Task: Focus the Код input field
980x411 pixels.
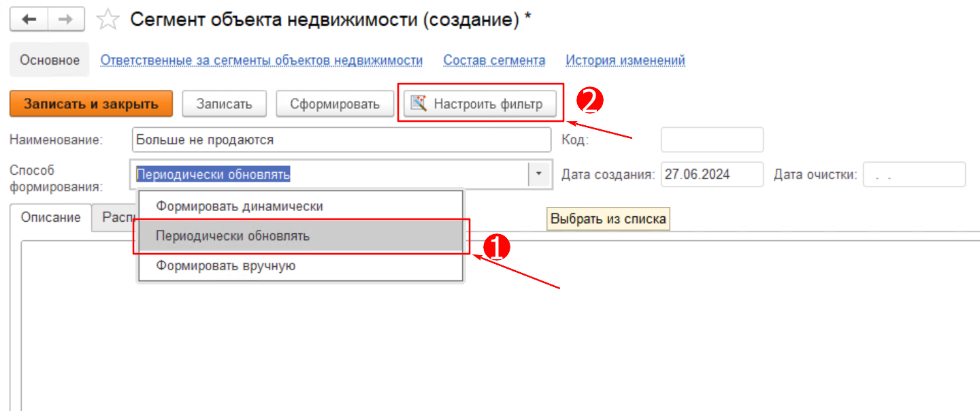Action: point(711,140)
